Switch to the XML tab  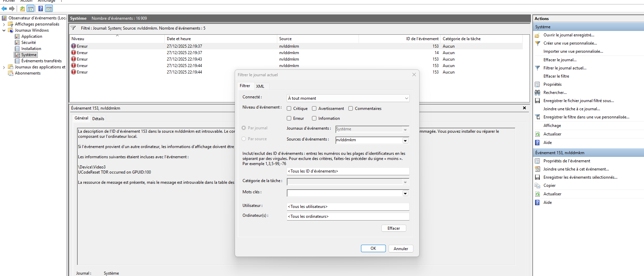coord(260,86)
